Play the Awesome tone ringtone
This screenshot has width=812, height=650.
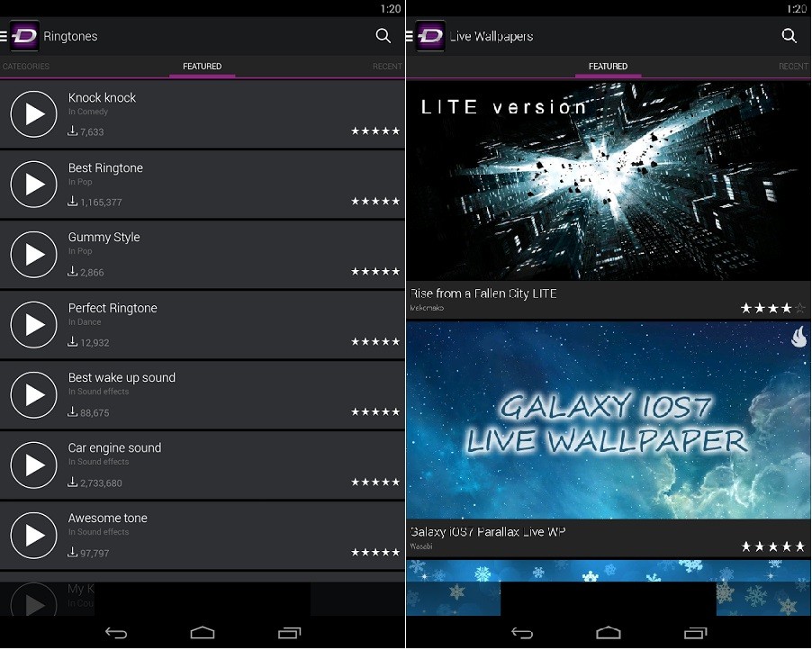33,536
